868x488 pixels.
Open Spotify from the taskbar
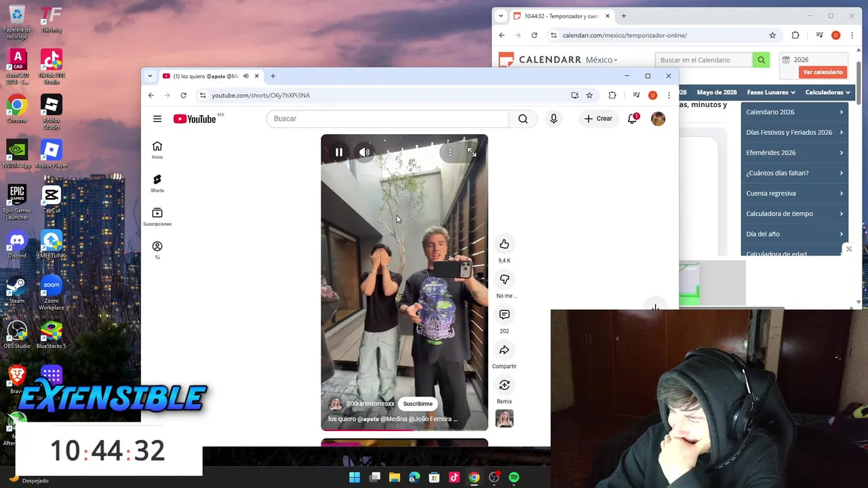(514, 478)
